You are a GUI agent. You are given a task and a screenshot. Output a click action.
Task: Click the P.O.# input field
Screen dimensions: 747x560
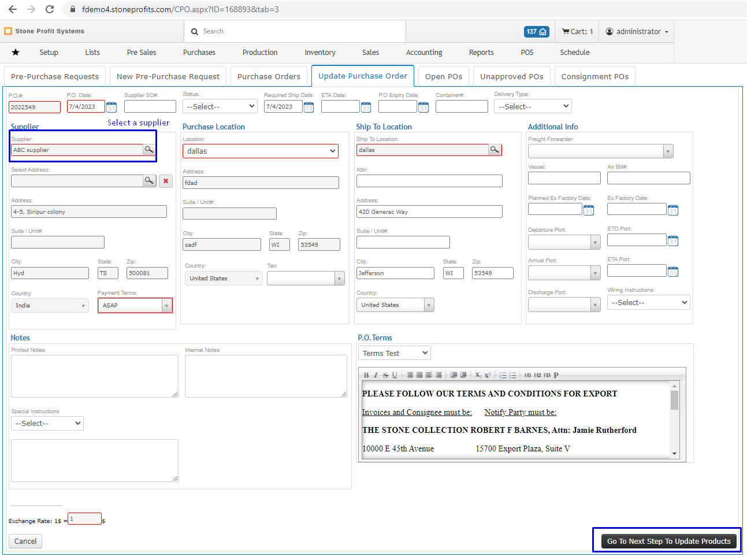tap(35, 107)
